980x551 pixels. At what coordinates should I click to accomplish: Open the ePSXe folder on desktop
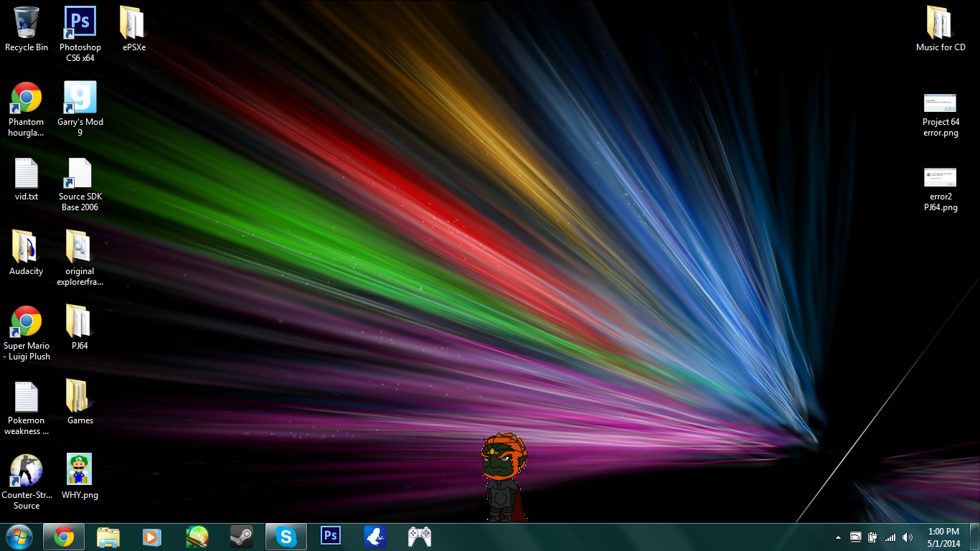point(133,29)
